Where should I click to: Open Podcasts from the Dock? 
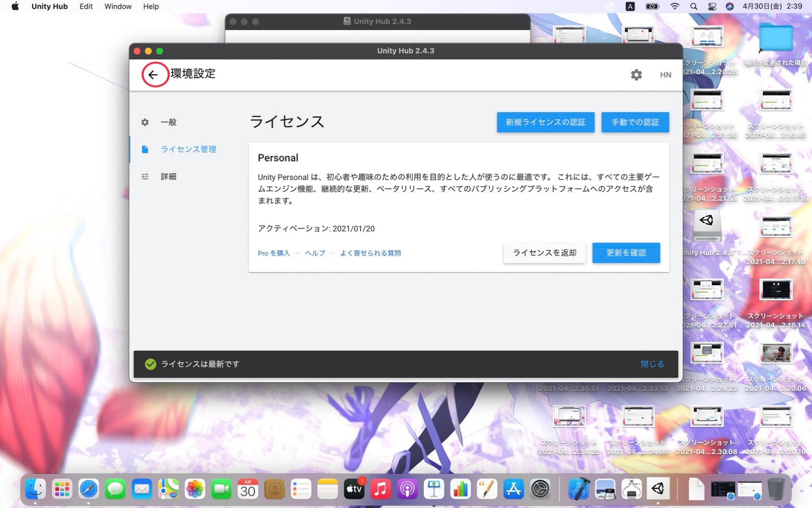407,489
